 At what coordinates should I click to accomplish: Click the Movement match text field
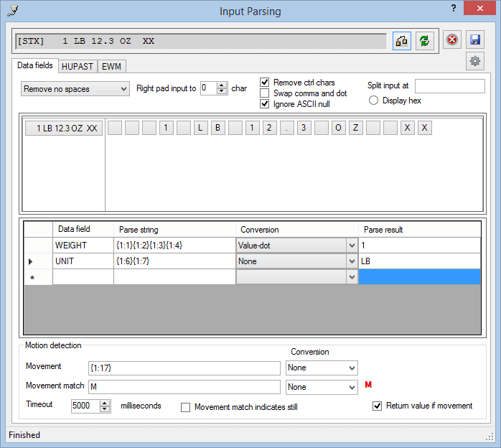click(184, 387)
